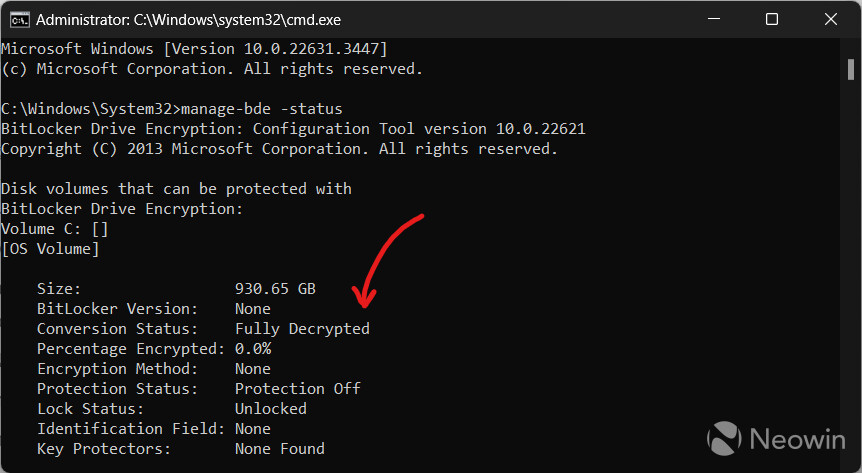
Task: Click the vertical scrollbar thumb
Action: click(850, 70)
